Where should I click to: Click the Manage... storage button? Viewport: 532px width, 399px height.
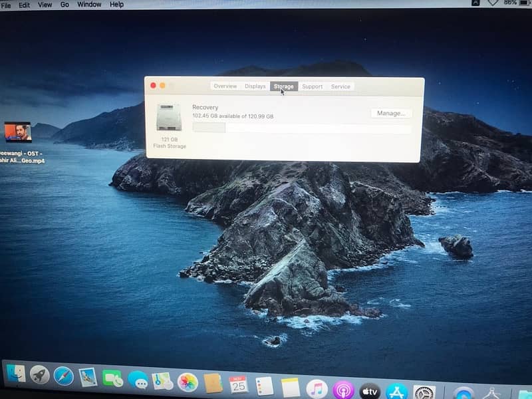[391, 113]
